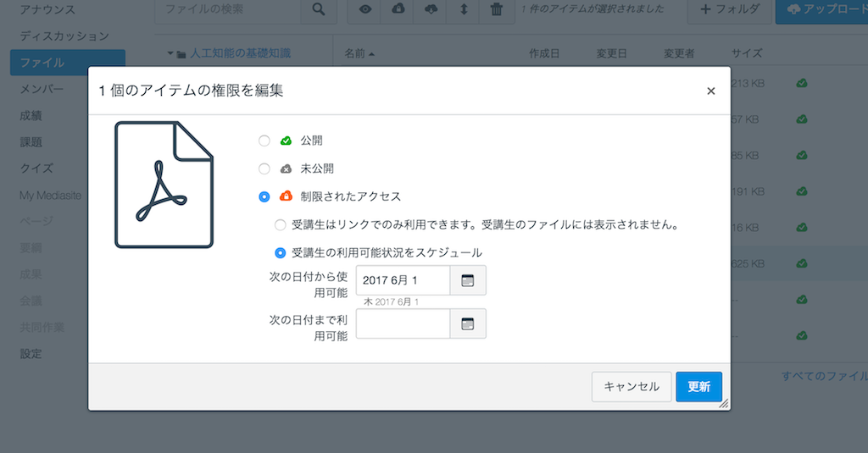
Task: Choose the schedule availability radio option
Action: tap(280, 253)
